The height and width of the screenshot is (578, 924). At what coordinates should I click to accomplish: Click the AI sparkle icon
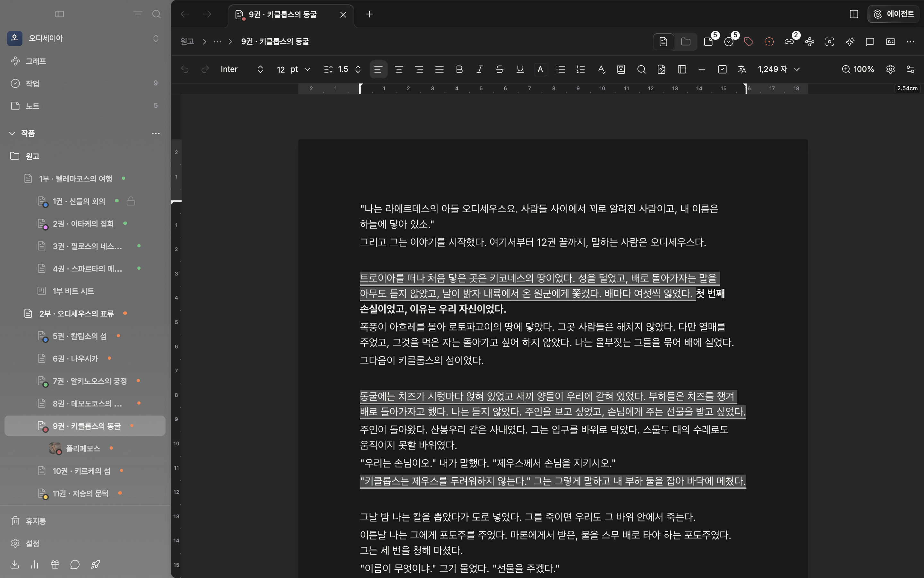(850, 42)
